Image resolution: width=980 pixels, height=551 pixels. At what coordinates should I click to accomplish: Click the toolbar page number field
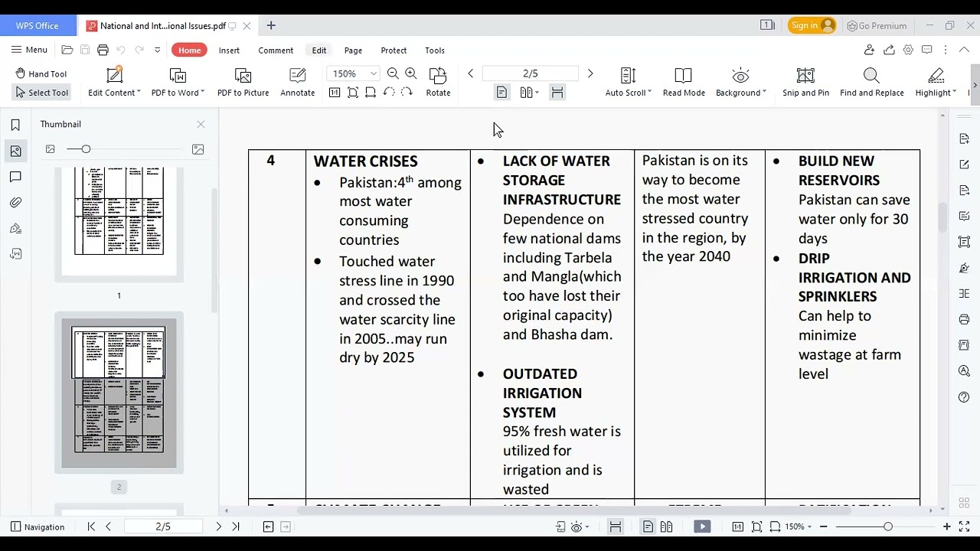[530, 73]
